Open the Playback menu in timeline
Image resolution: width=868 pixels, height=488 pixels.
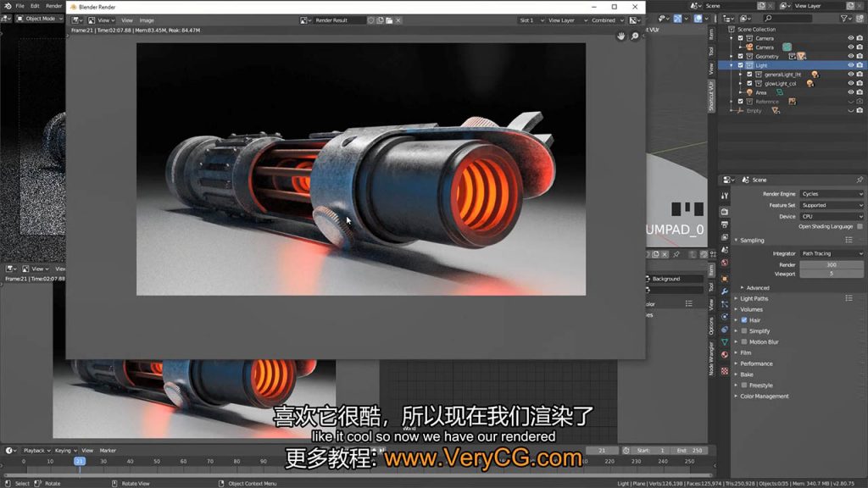pyautogui.click(x=36, y=451)
